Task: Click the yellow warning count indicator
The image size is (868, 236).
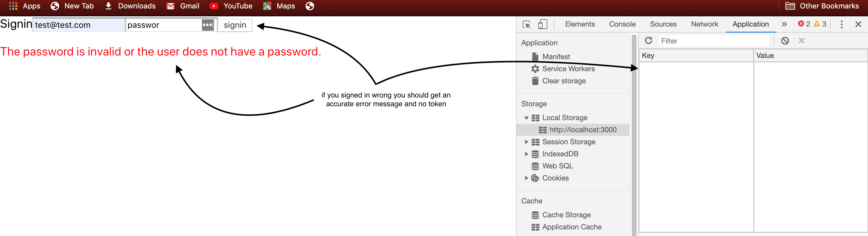Action: tap(820, 24)
